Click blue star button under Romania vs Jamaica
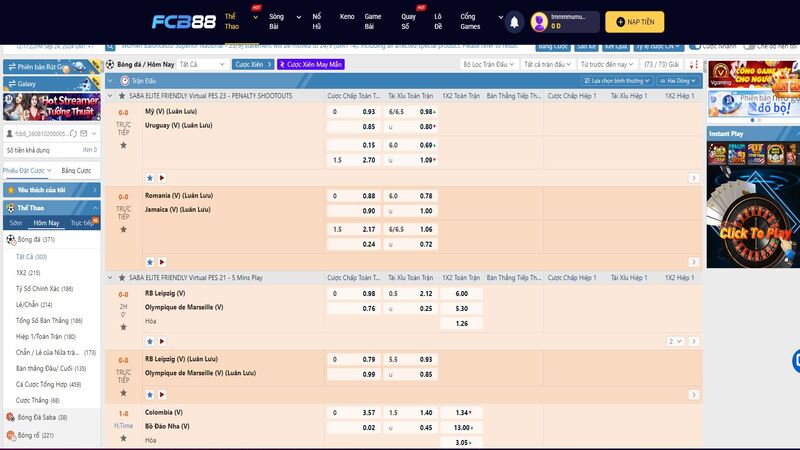This screenshot has width=800, height=450. (x=150, y=262)
